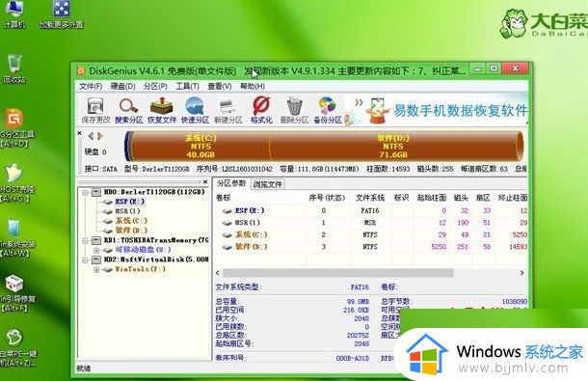Image resolution: width=588 pixels, height=381 pixels.
Task: Close the disk map panel X
Action: point(79,133)
